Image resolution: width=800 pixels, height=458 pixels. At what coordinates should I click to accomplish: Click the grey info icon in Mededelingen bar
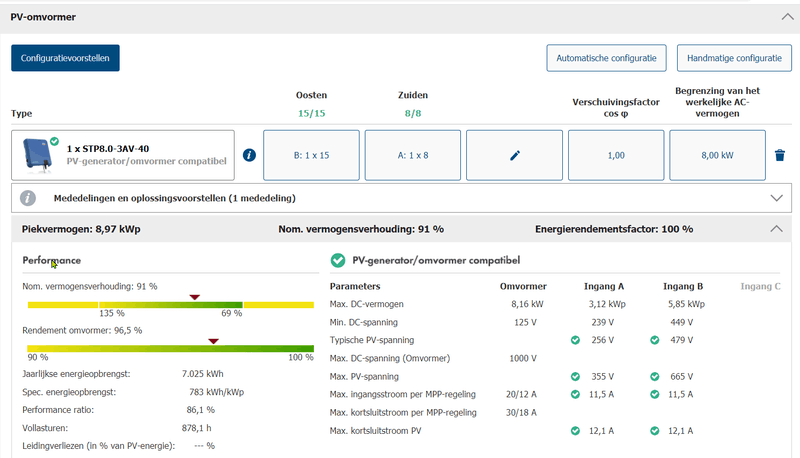tap(29, 198)
